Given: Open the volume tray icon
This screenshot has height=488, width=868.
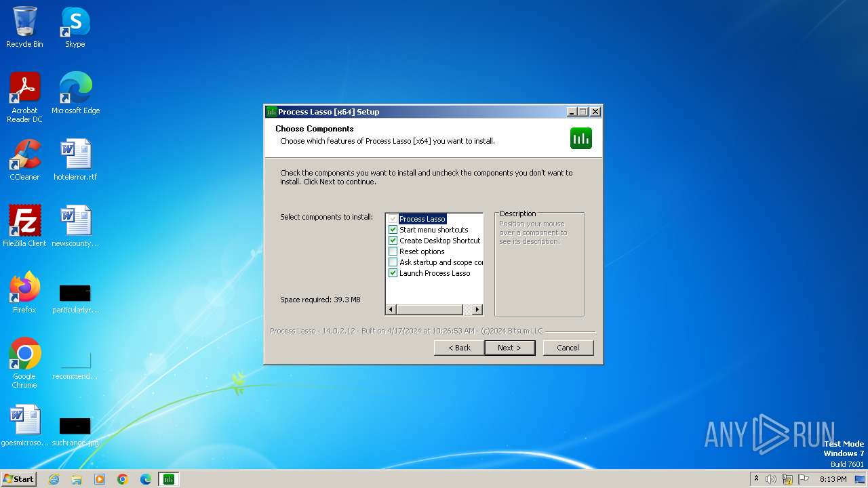Looking at the screenshot, I should (771, 479).
